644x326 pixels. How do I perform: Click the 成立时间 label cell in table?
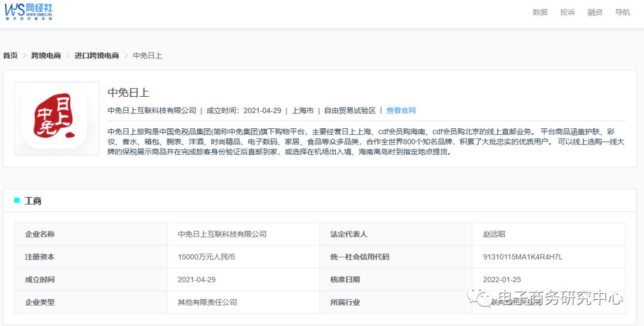click(91, 279)
